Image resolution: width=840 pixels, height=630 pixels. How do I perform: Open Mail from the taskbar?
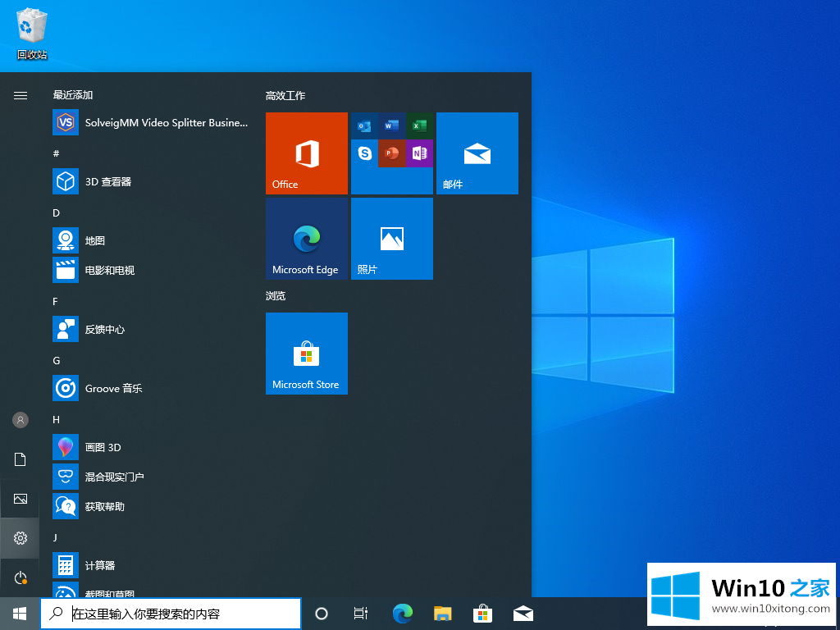[x=523, y=614]
